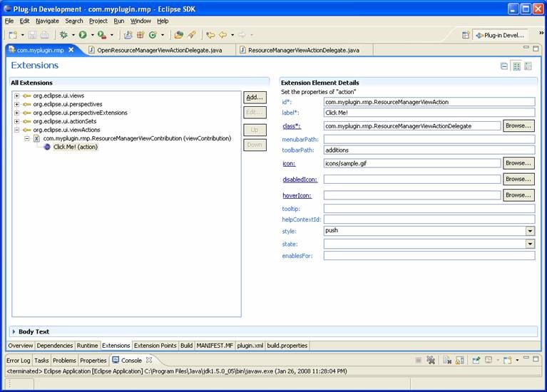This screenshot has height=392, width=547.
Task: Click the Display Selected Console monitor icon
Action: pos(489,360)
